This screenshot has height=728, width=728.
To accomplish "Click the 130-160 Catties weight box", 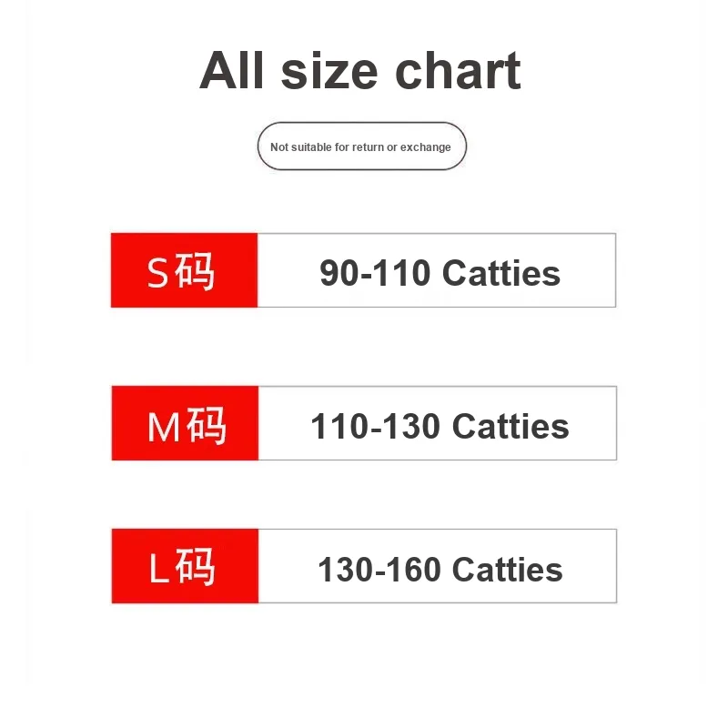I will pyautogui.click(x=438, y=566).
